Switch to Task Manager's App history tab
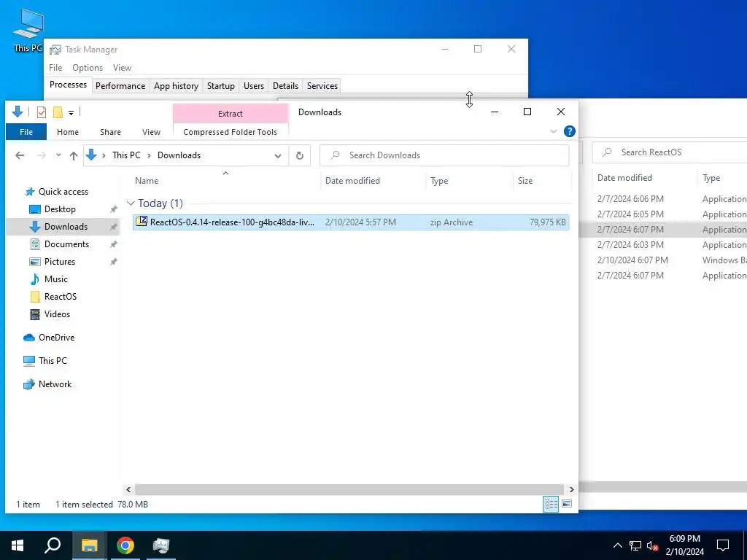 click(176, 86)
